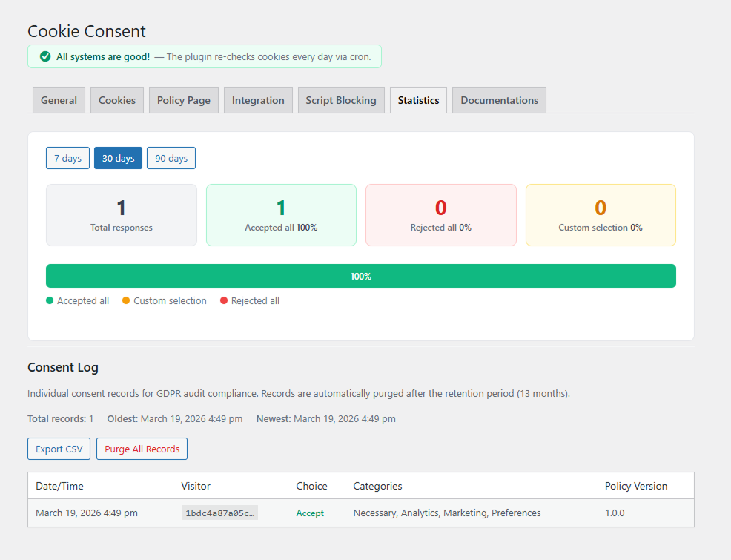Click the Custom selection orange legend dot
The height and width of the screenshot is (560, 731).
point(126,300)
